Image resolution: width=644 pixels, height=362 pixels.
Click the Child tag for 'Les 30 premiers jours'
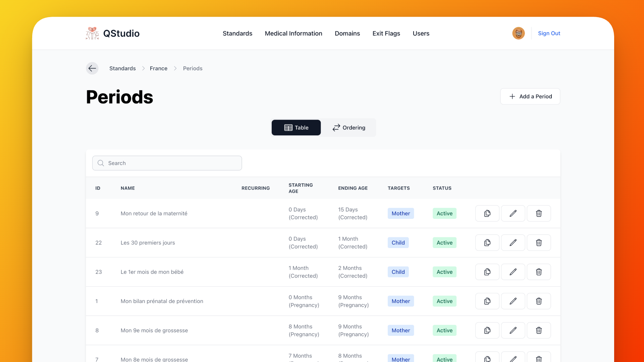click(398, 243)
